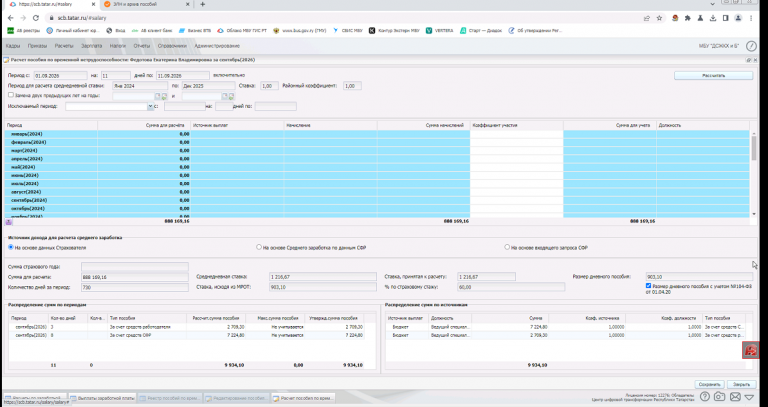
Task: Click the дней по date field
Action: 183,76
